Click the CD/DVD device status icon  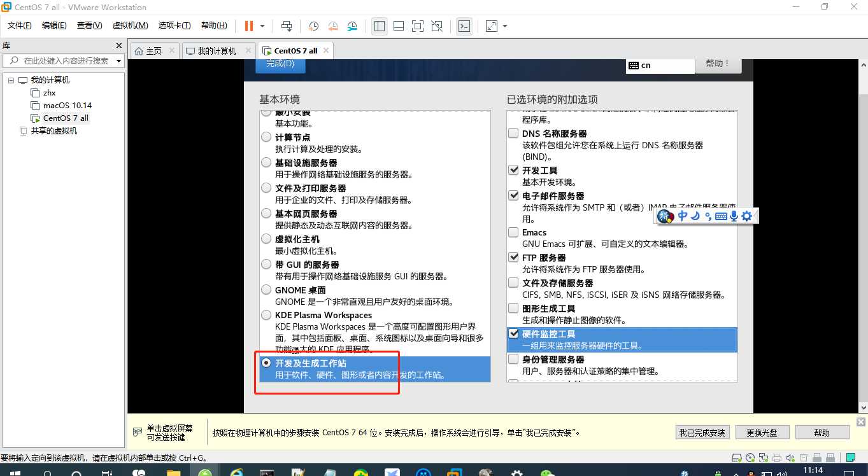[750, 458]
